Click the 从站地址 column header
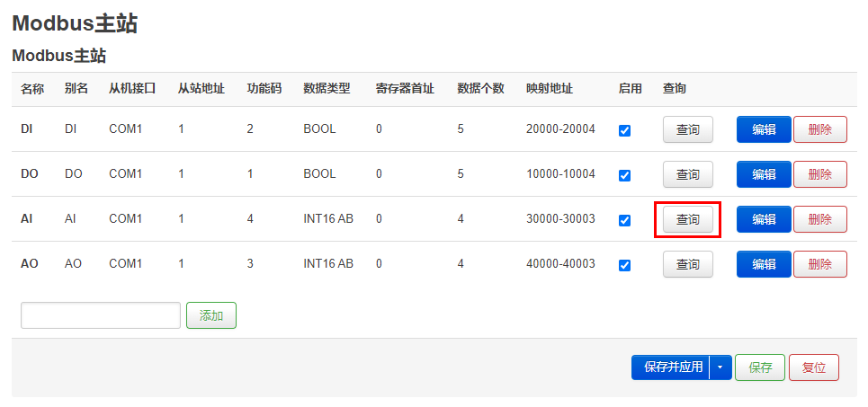This screenshot has height=407, width=868. 201,88
